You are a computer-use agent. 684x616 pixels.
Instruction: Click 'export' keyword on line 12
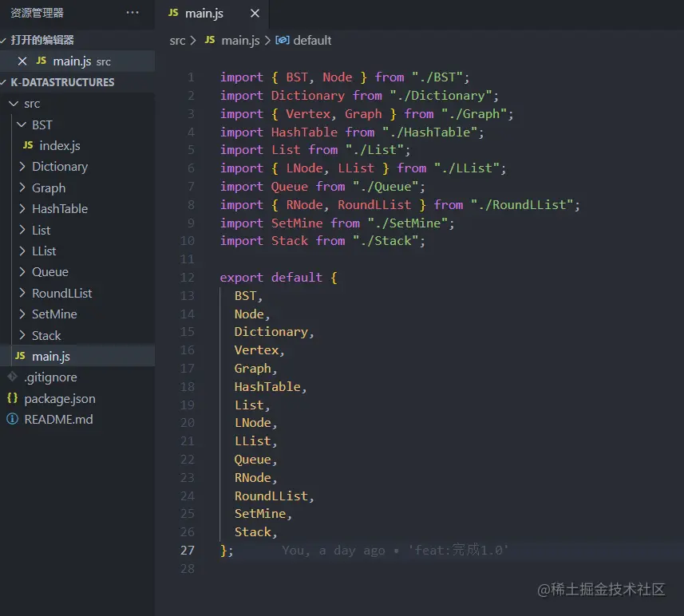[x=241, y=278]
